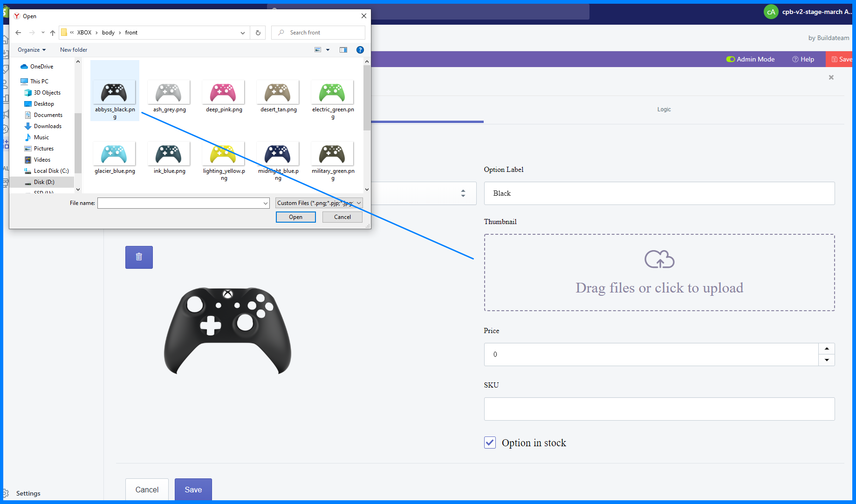Open Help in the purple bar
Image resolution: width=856 pixels, height=504 pixels.
tap(803, 59)
